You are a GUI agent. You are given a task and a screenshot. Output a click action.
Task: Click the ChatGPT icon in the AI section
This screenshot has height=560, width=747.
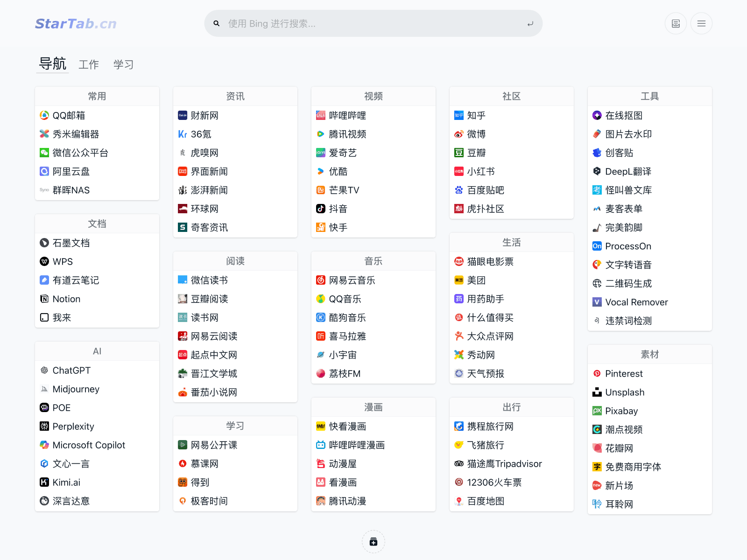click(44, 370)
